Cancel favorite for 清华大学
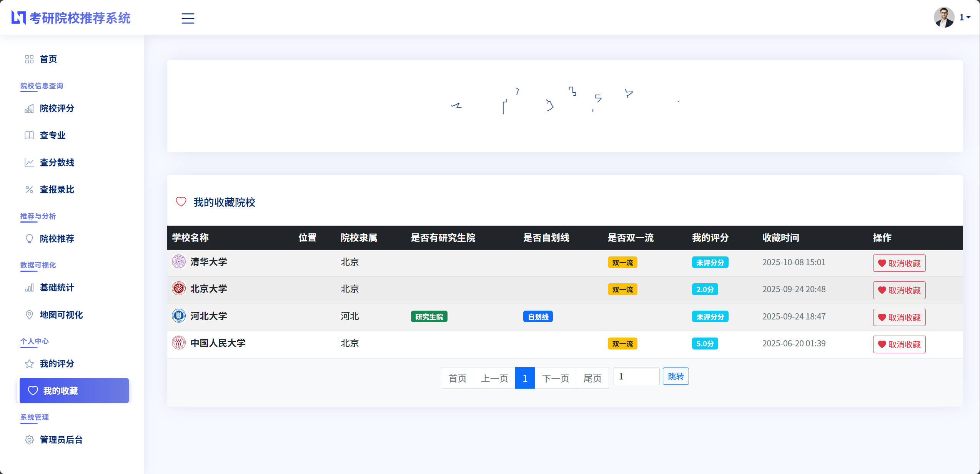 click(899, 263)
